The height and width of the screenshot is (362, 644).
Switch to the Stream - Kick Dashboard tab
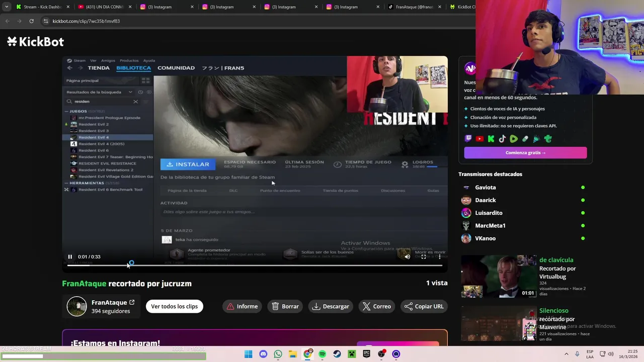coord(42,7)
